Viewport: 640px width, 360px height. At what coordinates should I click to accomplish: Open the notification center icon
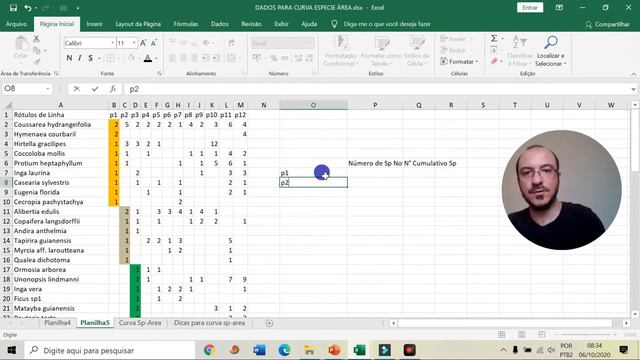pyautogui.click(x=624, y=350)
